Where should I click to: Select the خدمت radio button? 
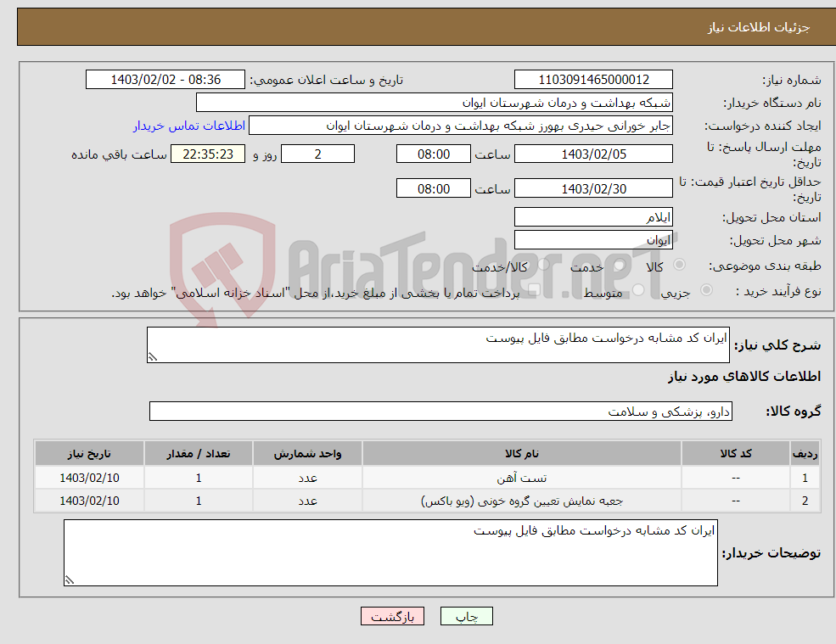(x=619, y=265)
